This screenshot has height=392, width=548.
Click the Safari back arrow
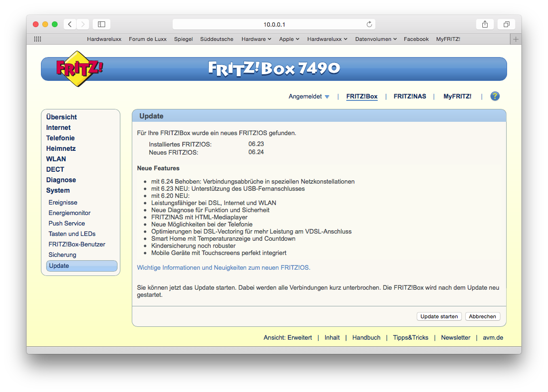pyautogui.click(x=70, y=24)
